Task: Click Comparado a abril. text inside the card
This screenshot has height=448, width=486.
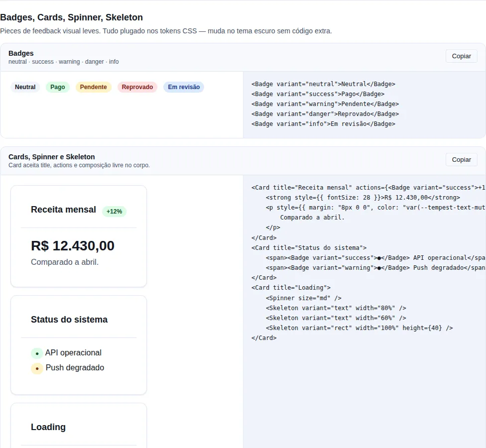Action: 65,262
